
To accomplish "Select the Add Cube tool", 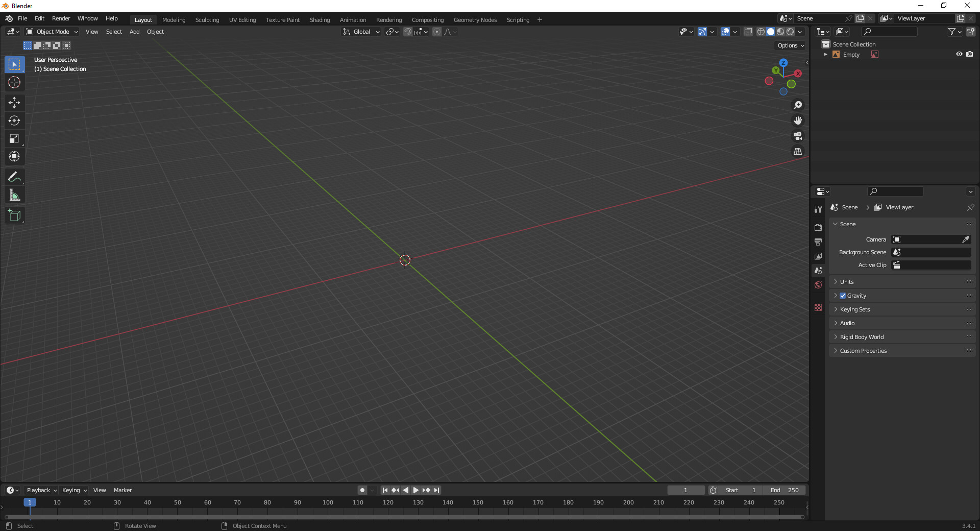I will [14, 215].
